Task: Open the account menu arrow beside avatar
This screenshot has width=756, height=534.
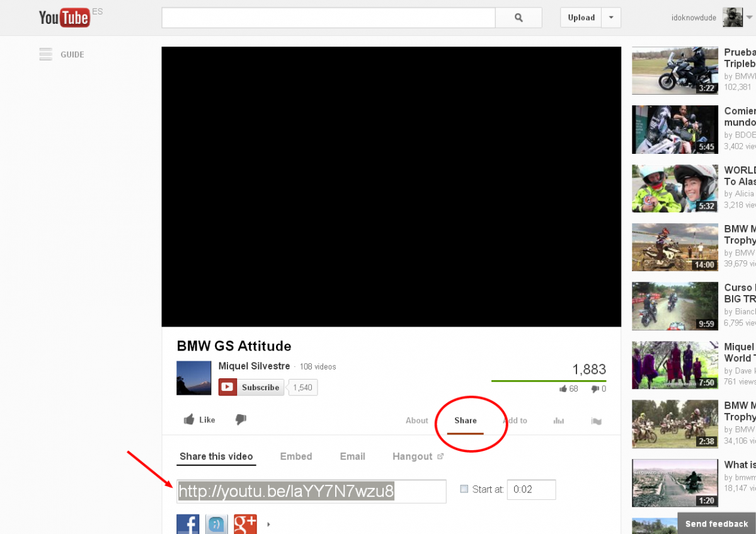Action: [x=748, y=18]
